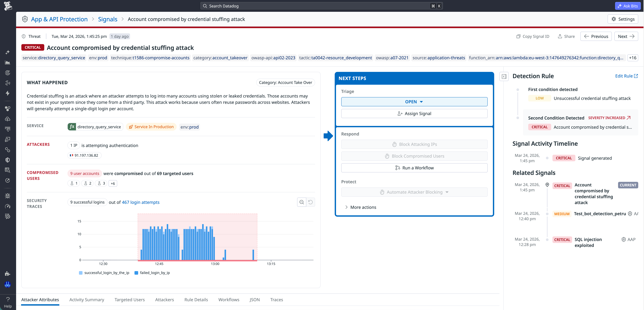Select the Security shield icon in sidebar

pyautogui.click(x=7, y=160)
